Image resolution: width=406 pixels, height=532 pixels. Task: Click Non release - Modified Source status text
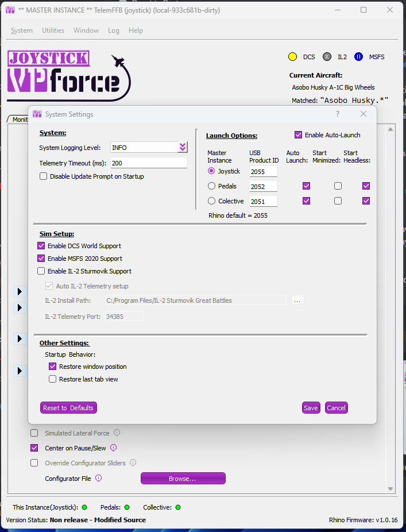(x=98, y=520)
